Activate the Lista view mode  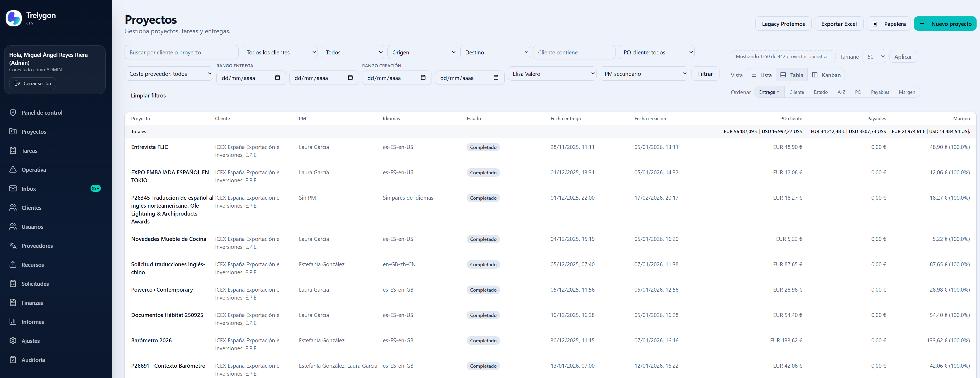pos(761,74)
